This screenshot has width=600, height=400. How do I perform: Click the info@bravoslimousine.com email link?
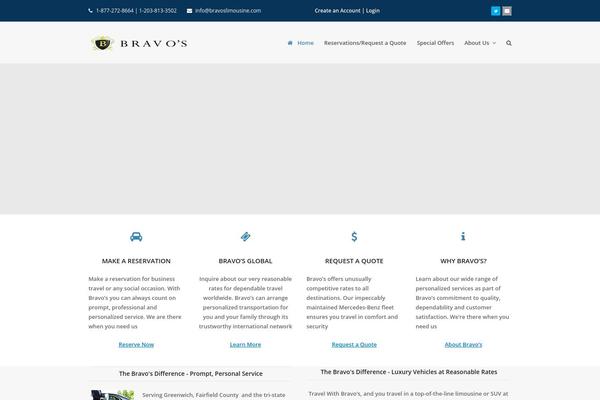pyautogui.click(x=228, y=11)
